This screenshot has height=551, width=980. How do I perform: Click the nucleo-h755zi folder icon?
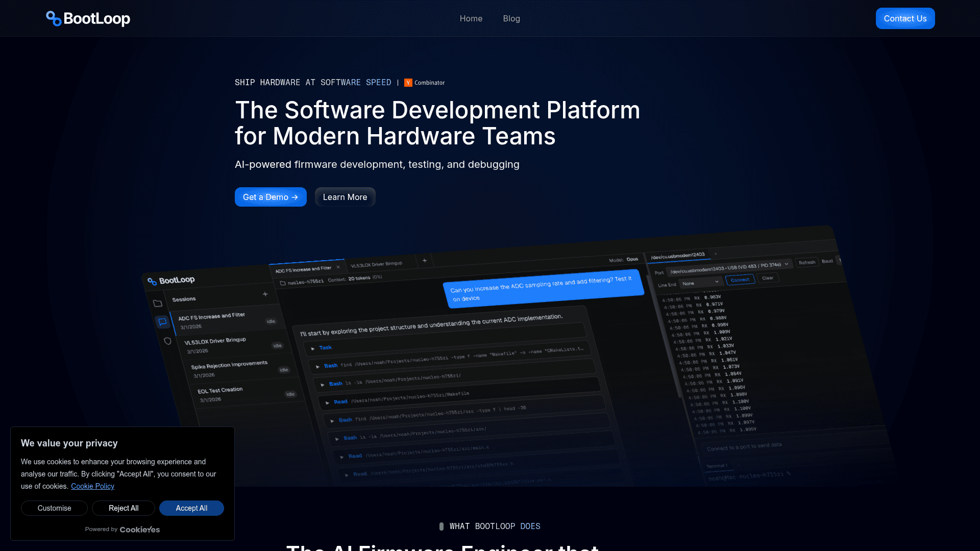click(x=283, y=283)
